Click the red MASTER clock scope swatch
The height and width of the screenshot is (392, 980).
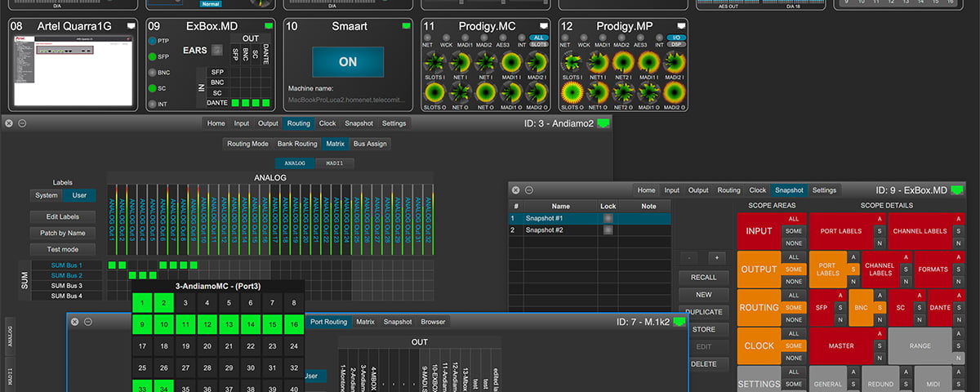pos(841,345)
